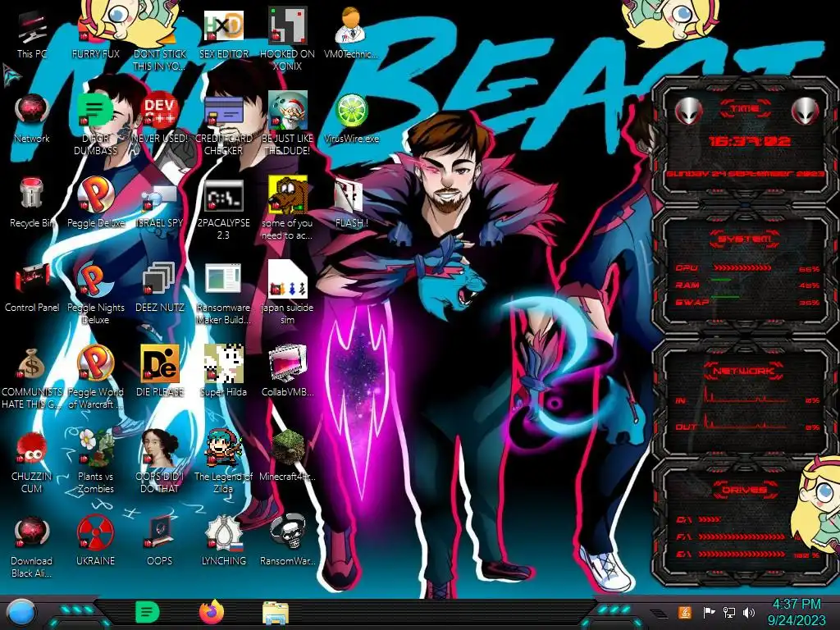Click the IN traffic graph in NETWORK widget
This screenshot has width=840, height=630.
pos(746,394)
